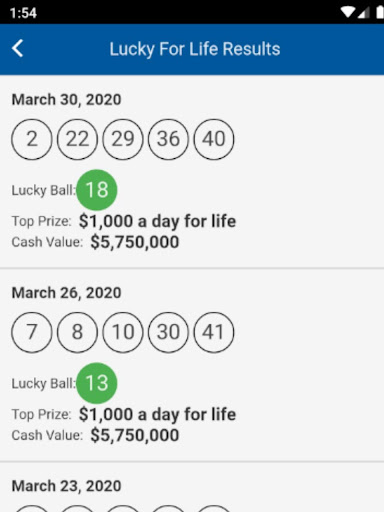Tap green Lucky Ball 13
This screenshot has width=384, height=512.
[97, 383]
